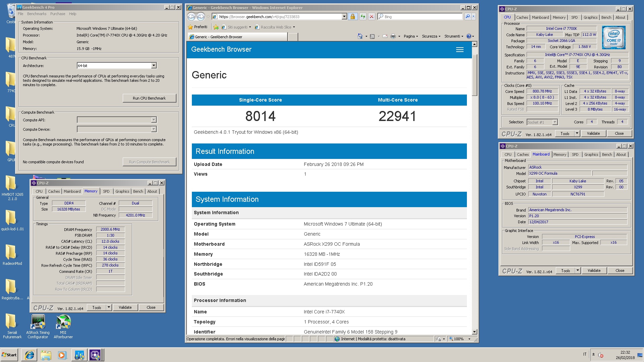This screenshot has height=362, width=644.
Task: Click the Internet Explorer forward arrow
Action: click(201, 16)
